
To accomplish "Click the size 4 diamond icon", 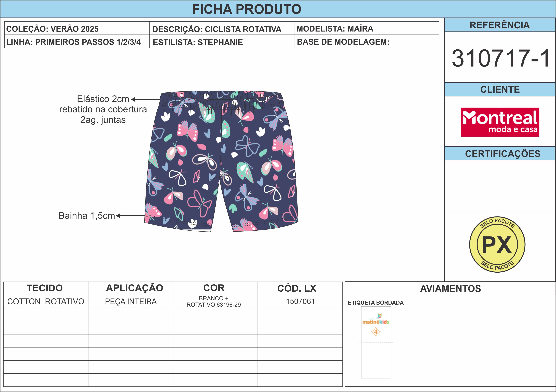I will click(376, 332).
